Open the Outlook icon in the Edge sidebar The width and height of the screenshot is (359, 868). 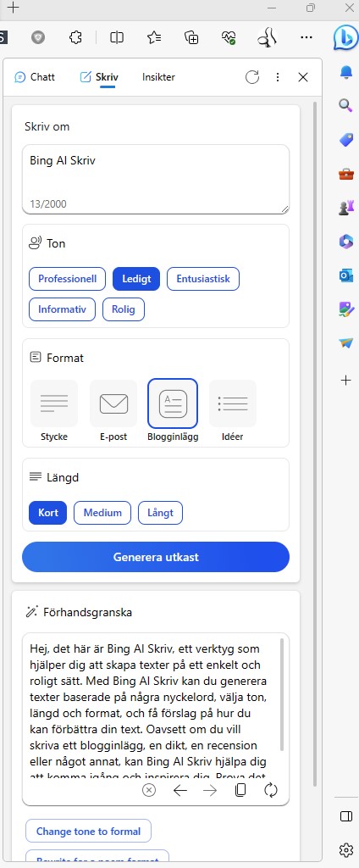(x=345, y=275)
